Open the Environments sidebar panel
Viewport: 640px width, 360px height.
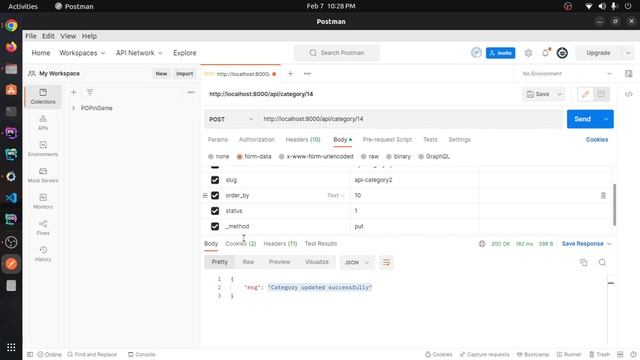tap(43, 149)
